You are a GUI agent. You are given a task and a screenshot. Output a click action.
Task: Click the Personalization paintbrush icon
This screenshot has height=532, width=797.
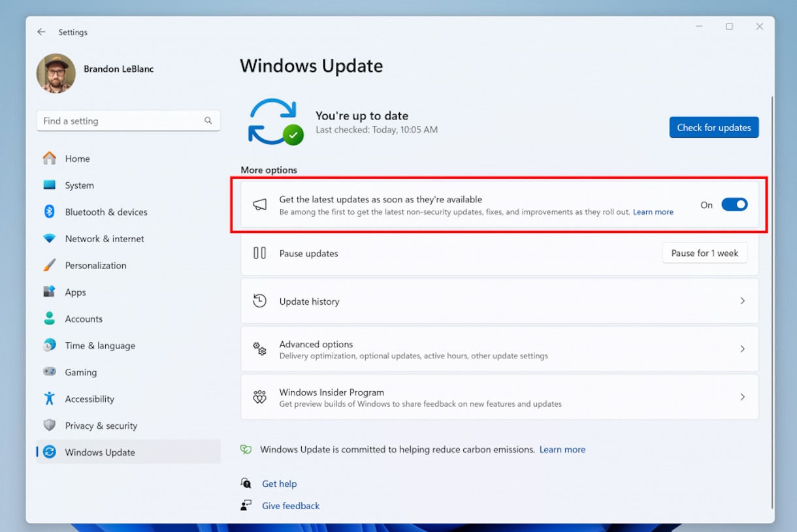point(50,265)
